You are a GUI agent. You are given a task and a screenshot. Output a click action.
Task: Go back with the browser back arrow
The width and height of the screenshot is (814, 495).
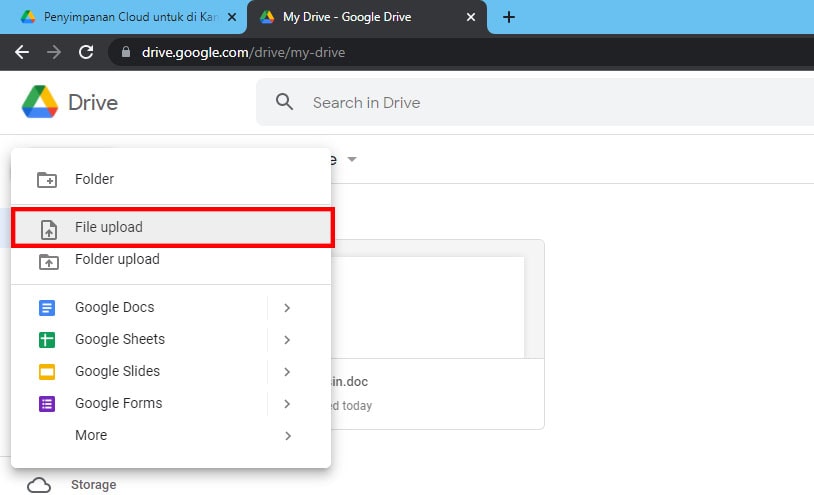pos(22,52)
